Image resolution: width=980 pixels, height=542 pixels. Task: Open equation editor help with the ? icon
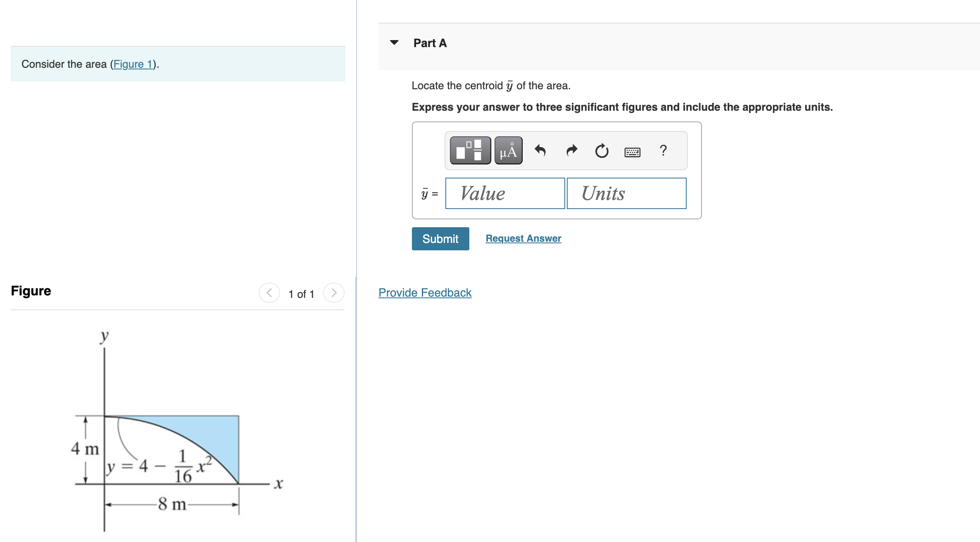point(664,151)
